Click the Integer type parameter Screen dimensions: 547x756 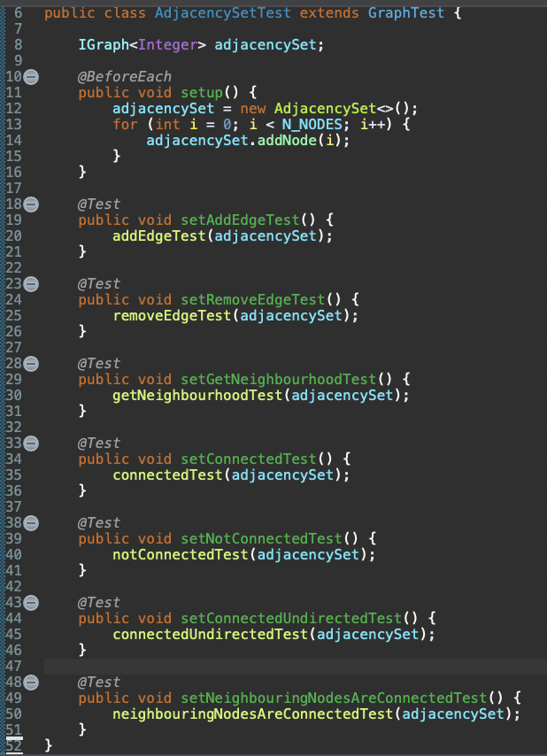click(167, 45)
